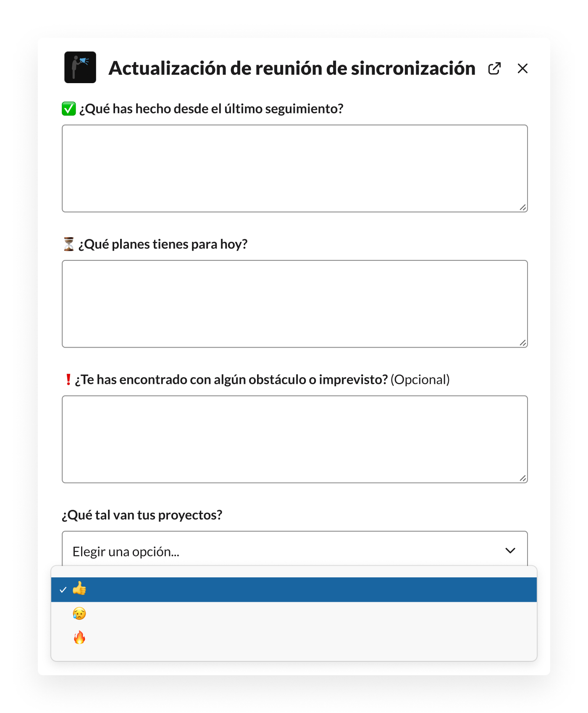Image resolution: width=588 pixels, height=713 pixels.
Task: Click the red exclamation mark emoji
Action: (68, 380)
